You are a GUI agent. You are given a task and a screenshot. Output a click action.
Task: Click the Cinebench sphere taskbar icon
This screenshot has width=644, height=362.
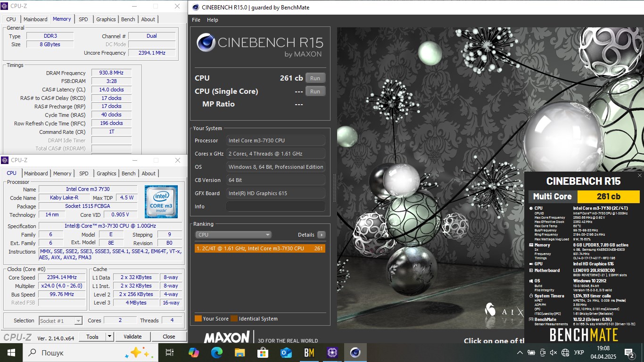tap(355, 353)
